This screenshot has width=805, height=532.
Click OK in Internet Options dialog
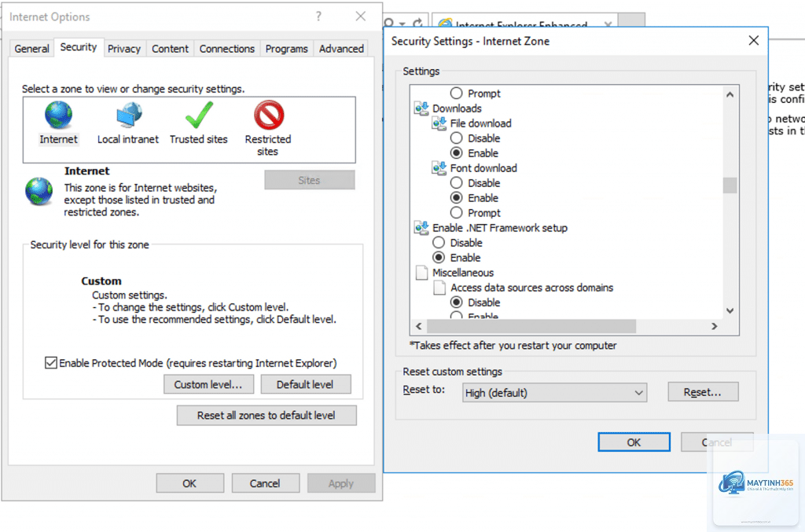click(189, 483)
